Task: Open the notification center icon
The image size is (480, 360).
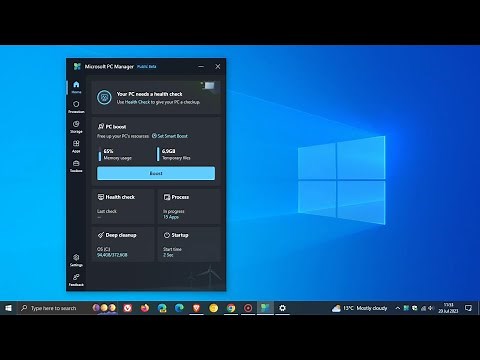Action: 469,308
